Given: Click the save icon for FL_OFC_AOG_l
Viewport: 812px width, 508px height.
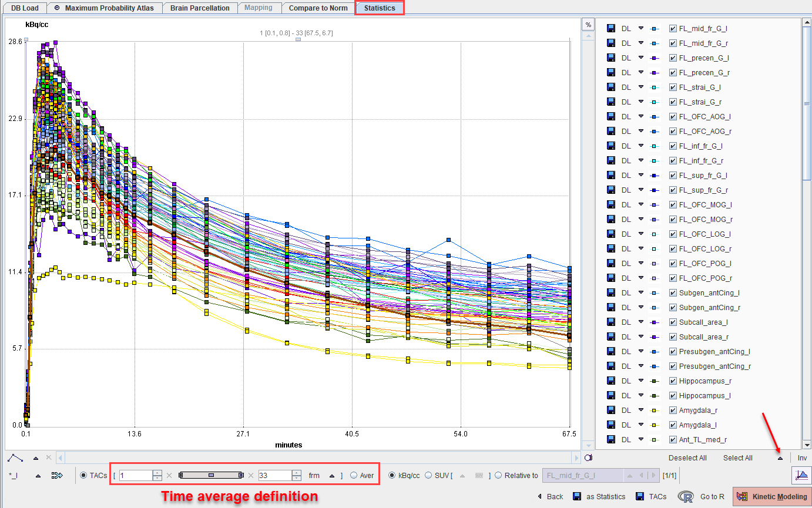Looking at the screenshot, I should [x=611, y=116].
